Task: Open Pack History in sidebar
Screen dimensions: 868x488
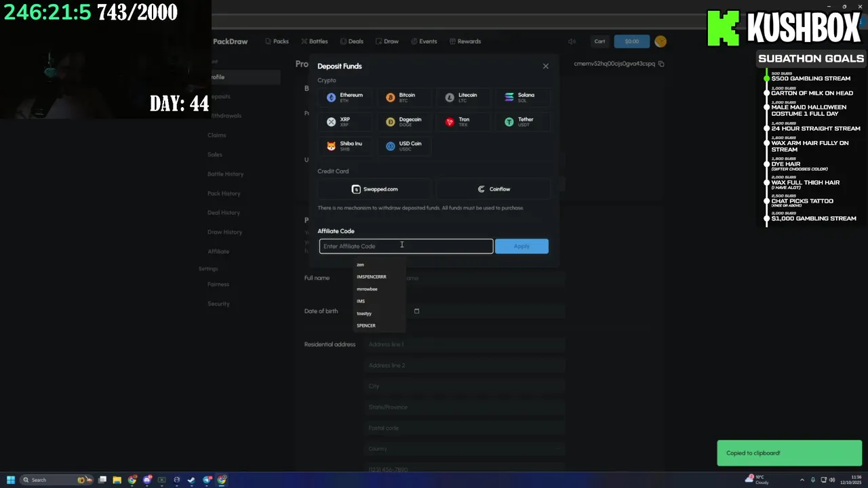Action: pos(224,193)
